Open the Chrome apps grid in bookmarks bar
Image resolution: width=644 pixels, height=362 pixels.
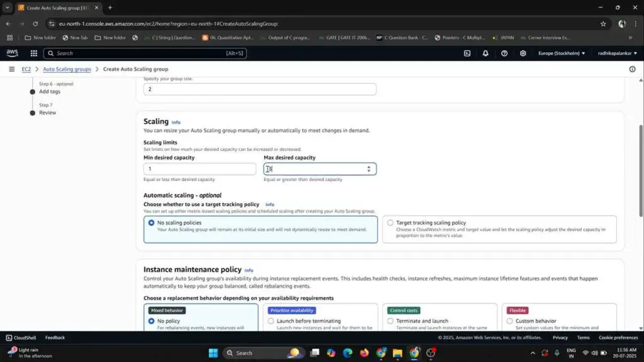10,37
